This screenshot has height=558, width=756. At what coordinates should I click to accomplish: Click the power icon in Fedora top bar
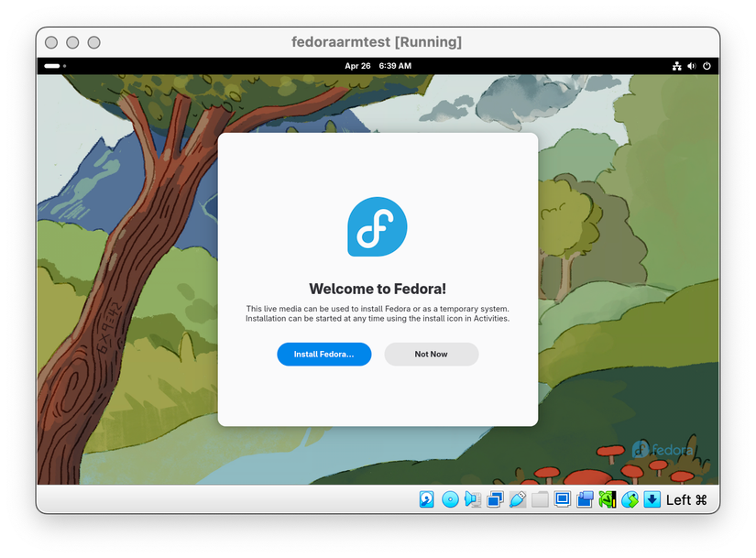[x=706, y=66]
